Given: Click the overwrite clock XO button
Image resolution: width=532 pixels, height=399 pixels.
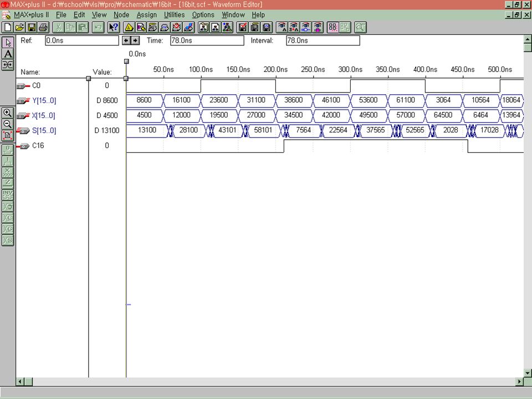Looking at the screenshot, I should [8, 206].
